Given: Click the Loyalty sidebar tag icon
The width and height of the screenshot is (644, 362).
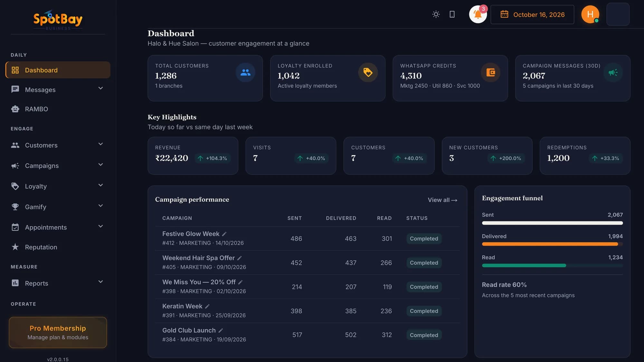Looking at the screenshot, I should point(15,186).
